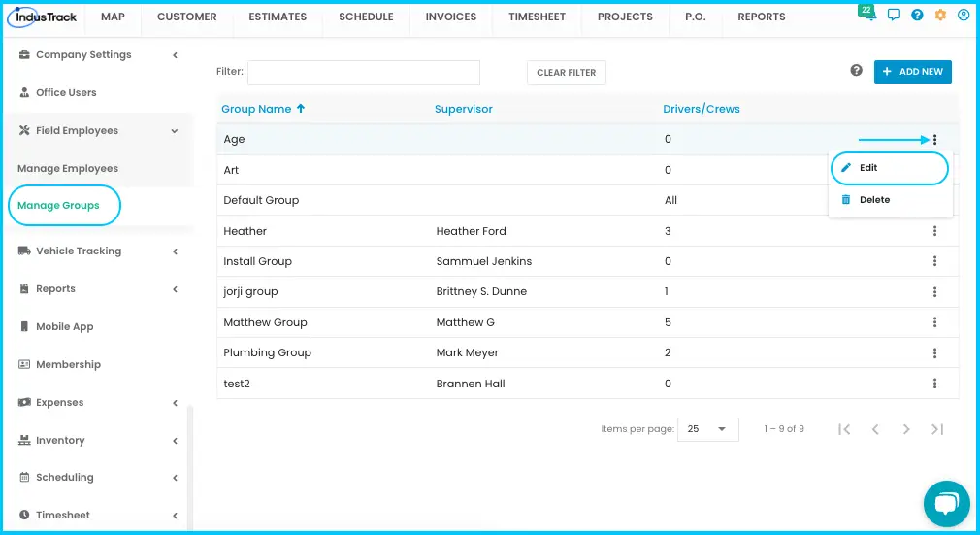This screenshot has width=980, height=535.
Task: Open Mobile App in sidebar
Action: pos(64,326)
